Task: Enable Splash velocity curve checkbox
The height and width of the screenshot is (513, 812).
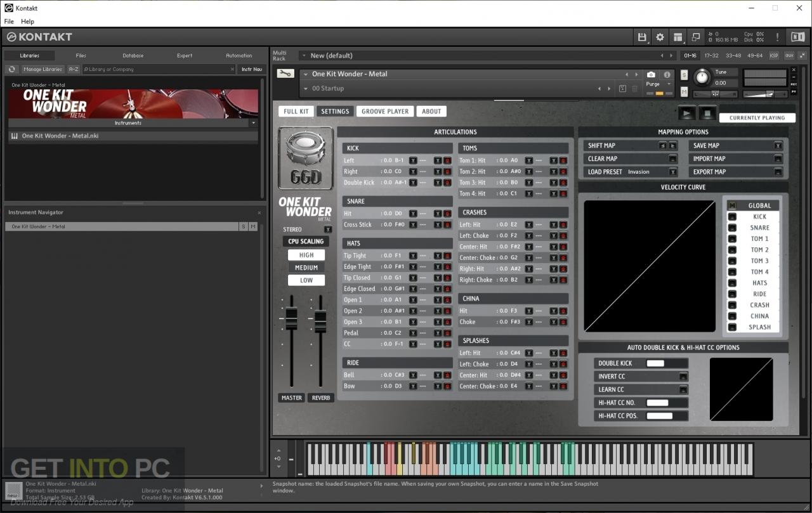Action: 732,327
